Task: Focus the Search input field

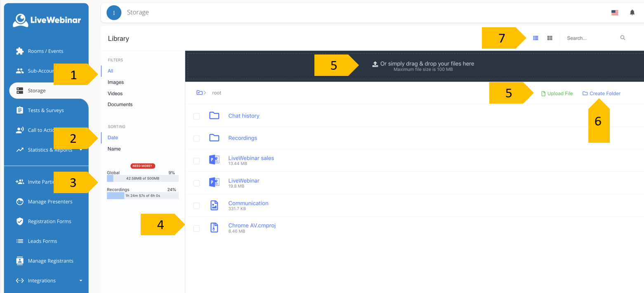Action: click(590, 38)
